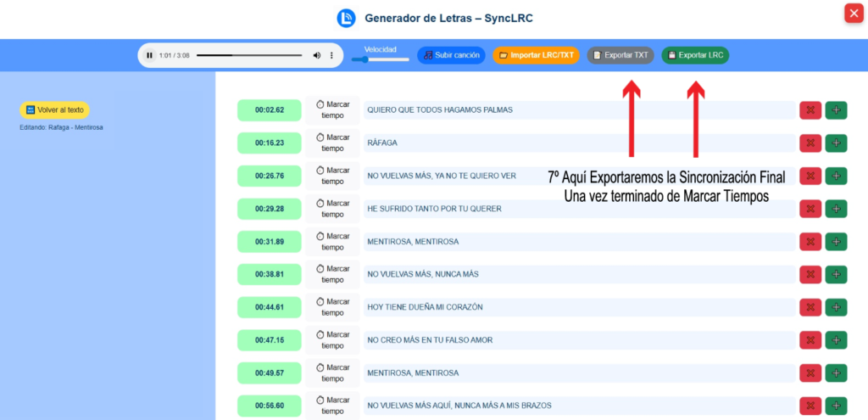The height and width of the screenshot is (420, 868).
Task: Select the 00:26.76 timestamp
Action: click(x=270, y=176)
